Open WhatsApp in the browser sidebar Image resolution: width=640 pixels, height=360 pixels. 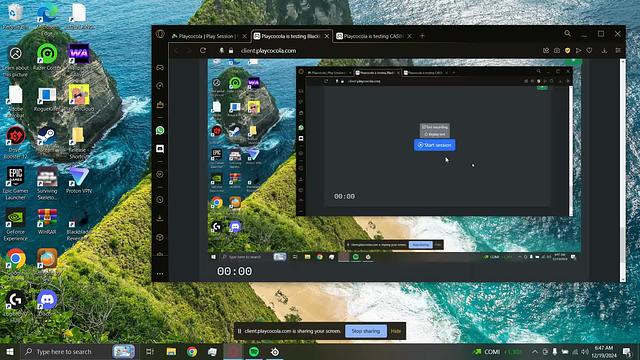(x=160, y=130)
